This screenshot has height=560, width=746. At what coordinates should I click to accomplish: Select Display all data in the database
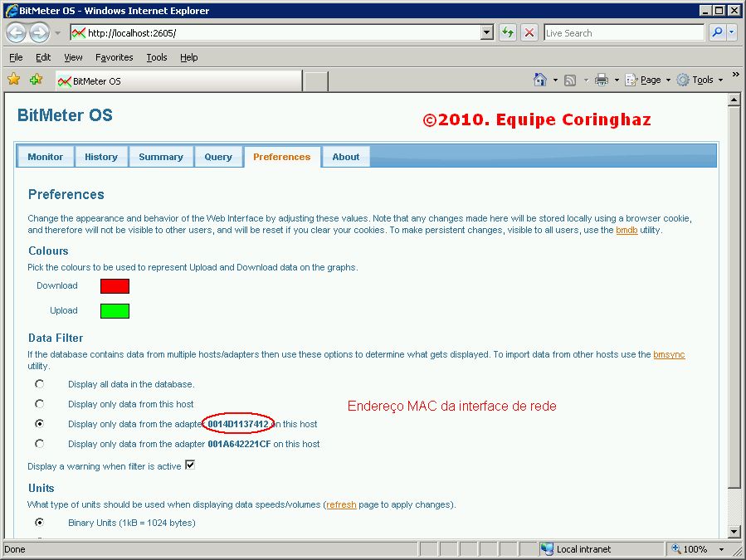pos(40,384)
